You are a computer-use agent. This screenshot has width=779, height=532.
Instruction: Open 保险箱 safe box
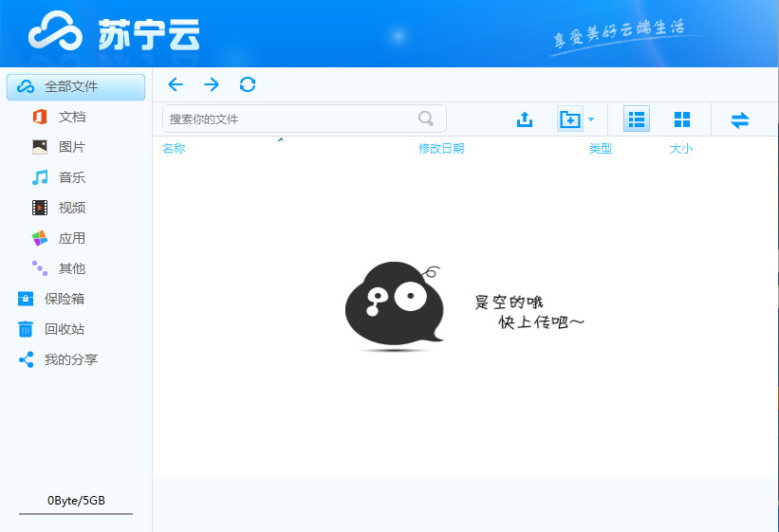click(x=65, y=299)
